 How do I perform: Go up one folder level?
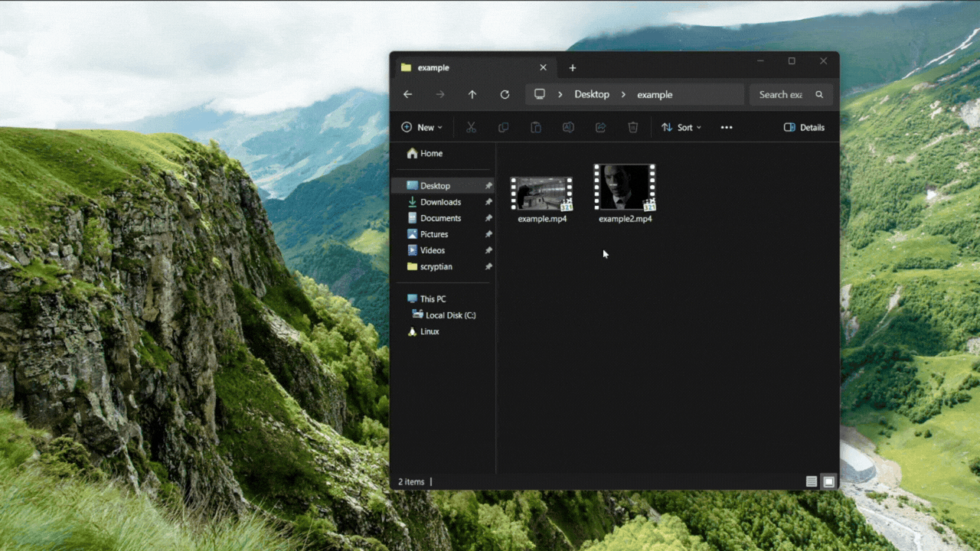472,94
